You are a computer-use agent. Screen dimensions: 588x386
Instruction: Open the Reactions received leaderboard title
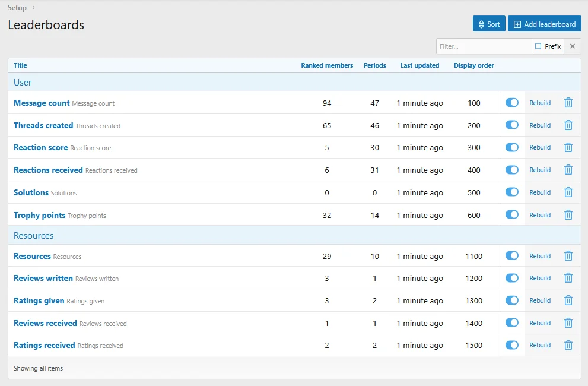pos(48,170)
